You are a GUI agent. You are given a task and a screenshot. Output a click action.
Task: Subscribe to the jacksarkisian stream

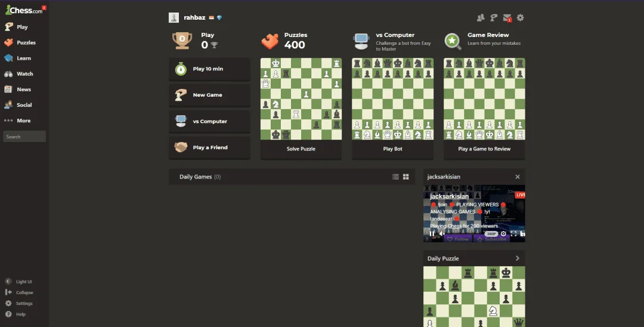[491, 239]
